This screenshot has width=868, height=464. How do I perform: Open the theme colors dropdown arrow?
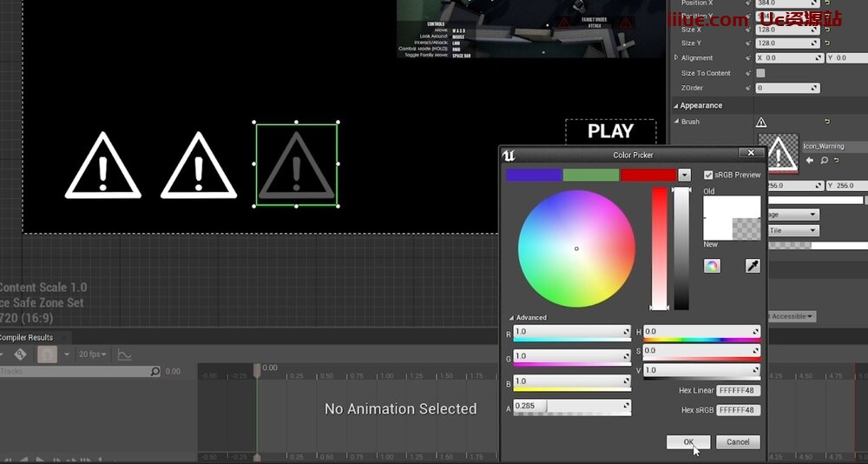tap(684, 175)
